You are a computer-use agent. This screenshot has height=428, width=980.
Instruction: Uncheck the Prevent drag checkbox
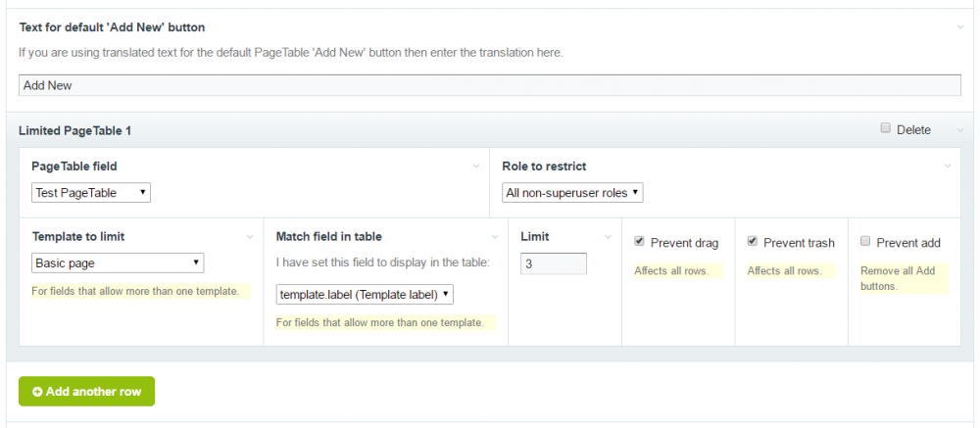coord(640,241)
